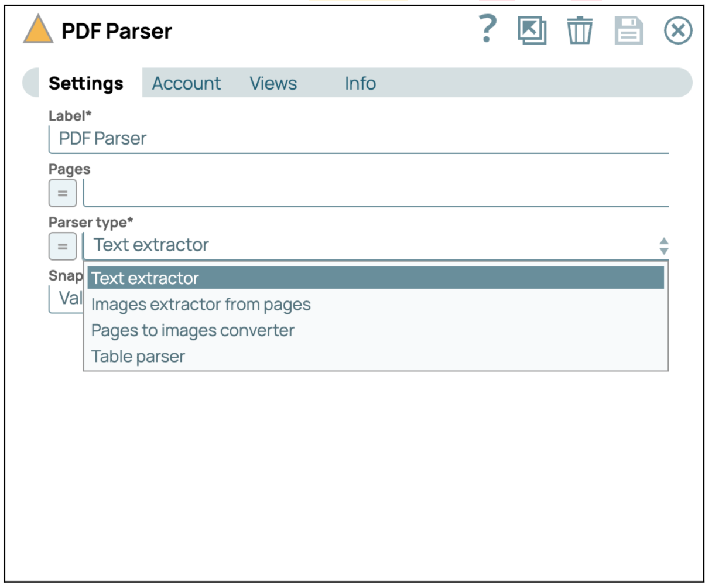Screen dimensions: 712x588
Task: Click the trash delete icon
Action: pyautogui.click(x=580, y=30)
